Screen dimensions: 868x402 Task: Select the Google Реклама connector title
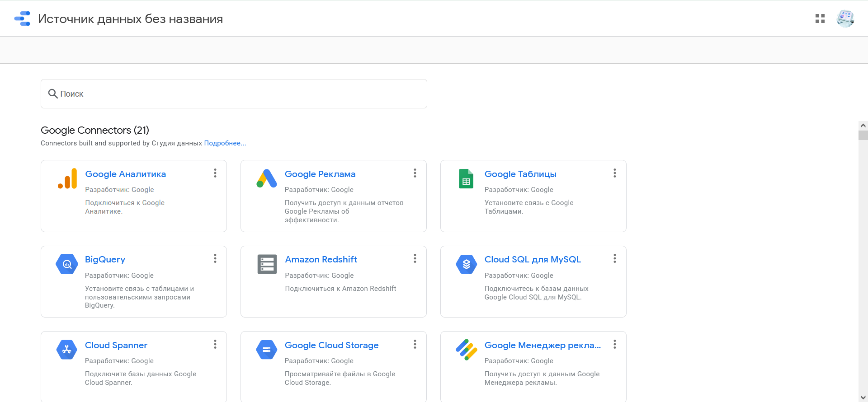tap(320, 174)
